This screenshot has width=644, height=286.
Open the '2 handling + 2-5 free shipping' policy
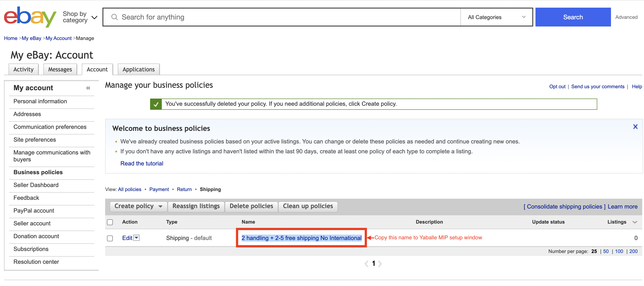(302, 238)
